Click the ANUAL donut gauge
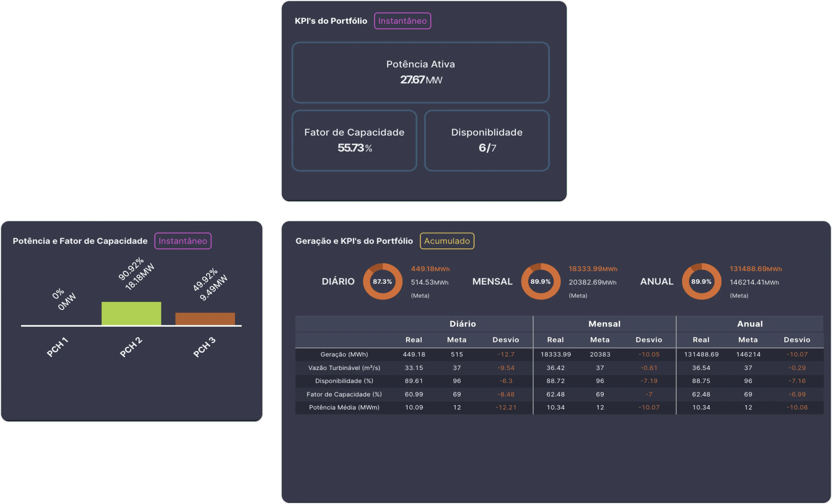Image resolution: width=832 pixels, height=504 pixels. click(701, 281)
